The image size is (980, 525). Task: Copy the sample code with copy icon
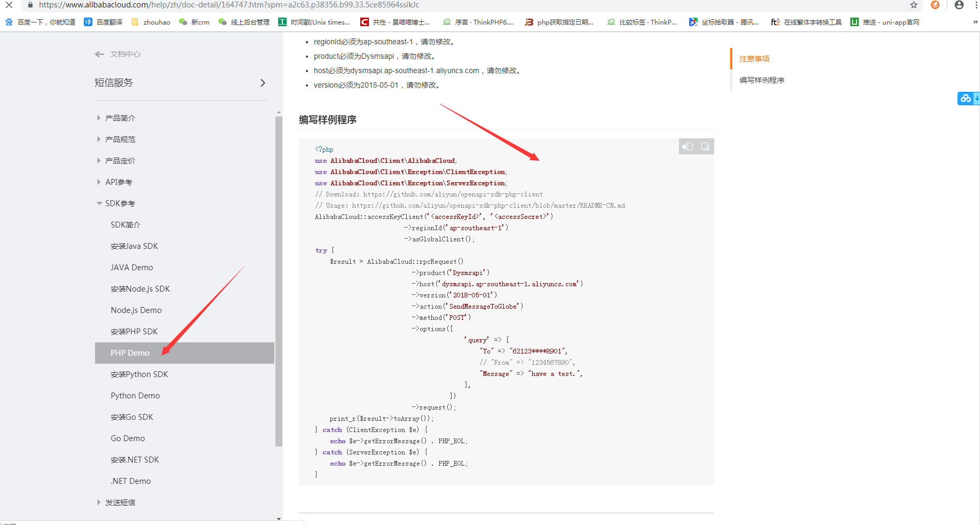point(705,146)
